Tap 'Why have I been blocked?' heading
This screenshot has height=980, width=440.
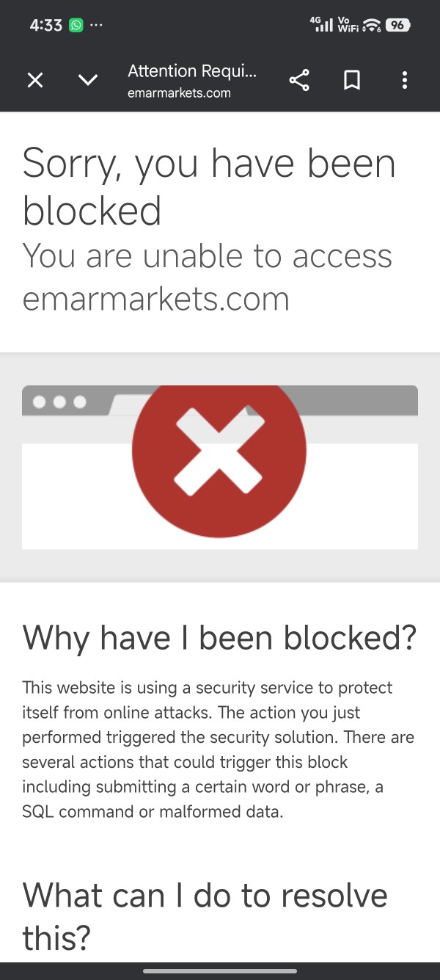coord(219,637)
